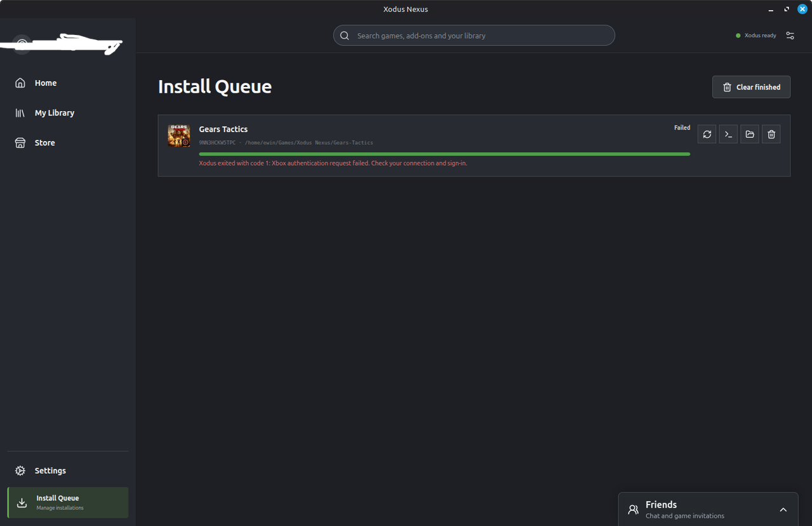The width and height of the screenshot is (812, 526).
Task: Click the green Gears Tactics progress bar
Action: tap(444, 154)
